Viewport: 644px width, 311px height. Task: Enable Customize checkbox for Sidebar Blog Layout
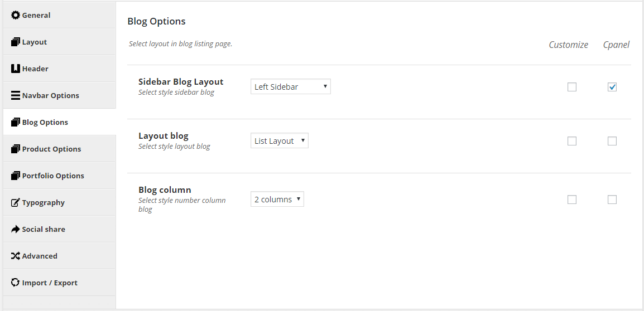pos(571,87)
